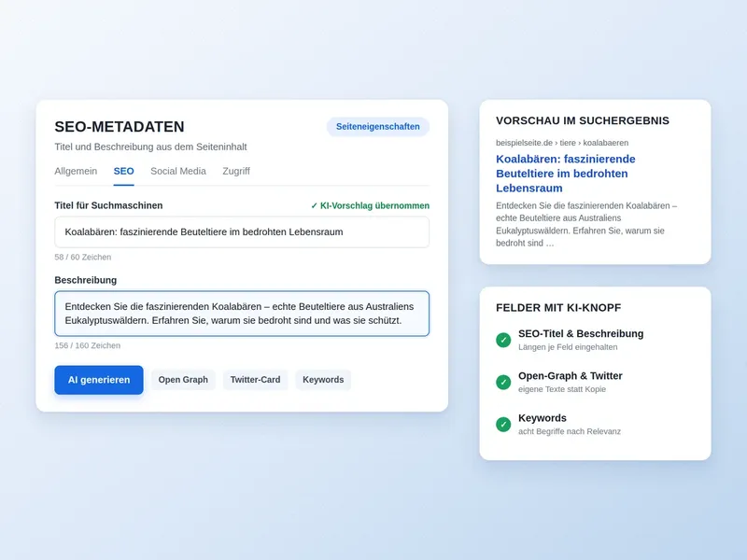The height and width of the screenshot is (560, 747).
Task: Click the KI-Vorschlag übernommen status text
Action: pos(370,205)
